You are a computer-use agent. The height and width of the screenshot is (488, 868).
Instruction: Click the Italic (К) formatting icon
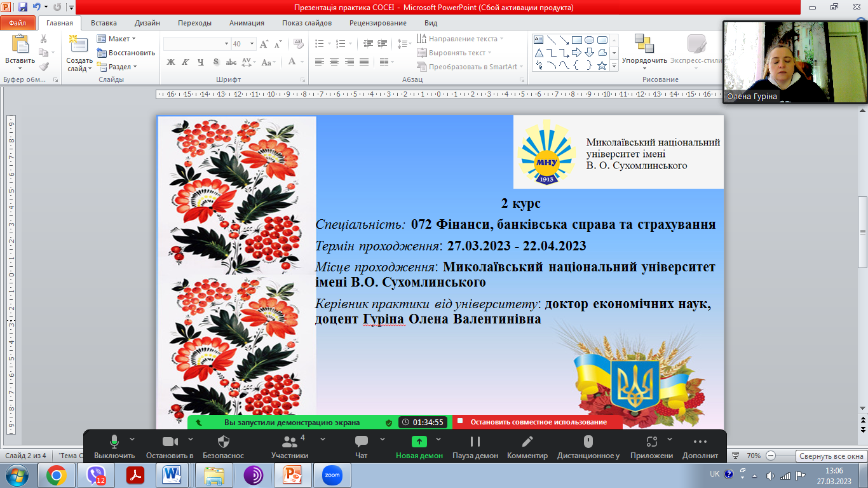pyautogui.click(x=186, y=62)
